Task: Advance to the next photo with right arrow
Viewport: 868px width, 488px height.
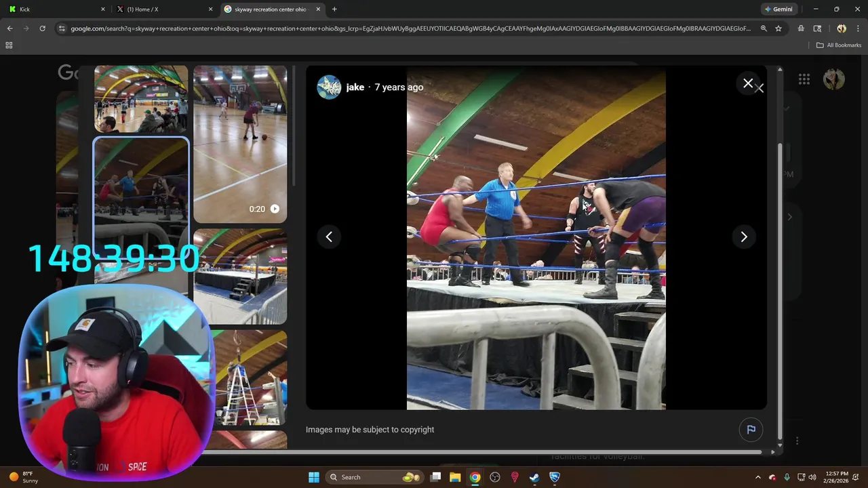Action: click(x=744, y=237)
